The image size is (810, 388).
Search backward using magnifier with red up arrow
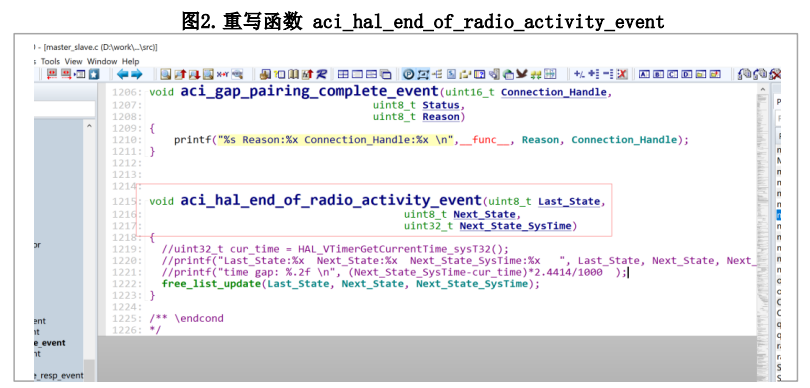tap(180, 74)
